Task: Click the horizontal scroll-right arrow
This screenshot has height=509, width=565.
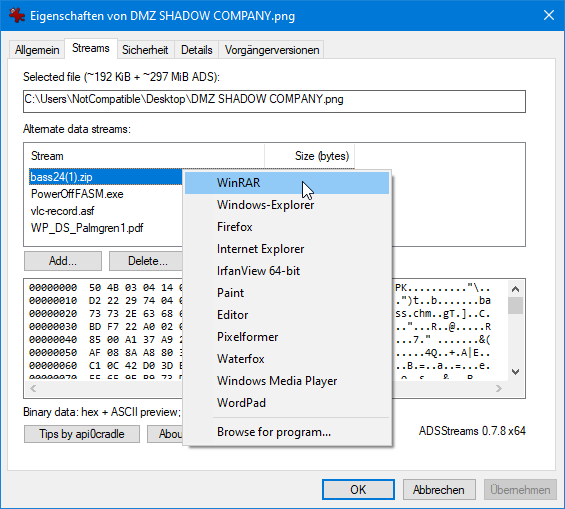Action: click(x=499, y=388)
